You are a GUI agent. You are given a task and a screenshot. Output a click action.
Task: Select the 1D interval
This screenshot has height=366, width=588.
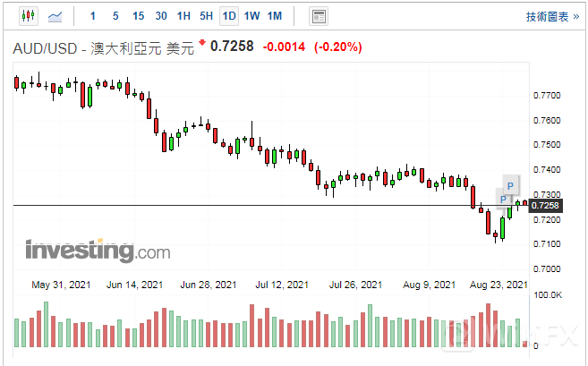coord(229,16)
